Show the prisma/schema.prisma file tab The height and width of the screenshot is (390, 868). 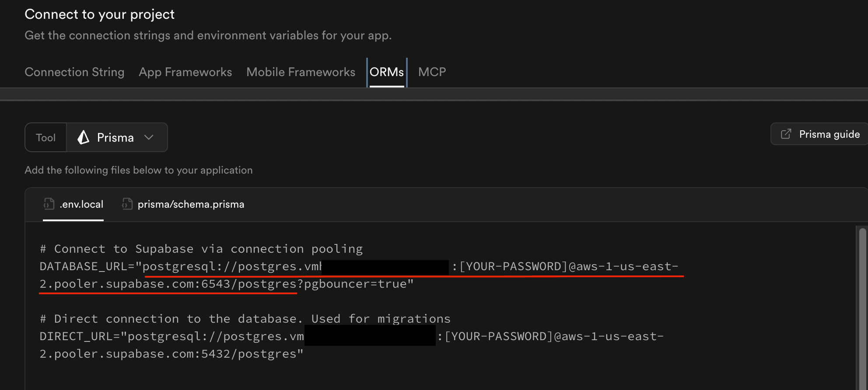click(x=191, y=204)
